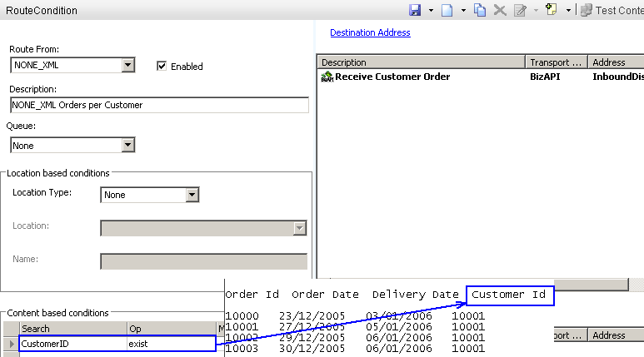Click the New blank document icon
Image resolution: width=644 pixels, height=357 pixels.
447,10
